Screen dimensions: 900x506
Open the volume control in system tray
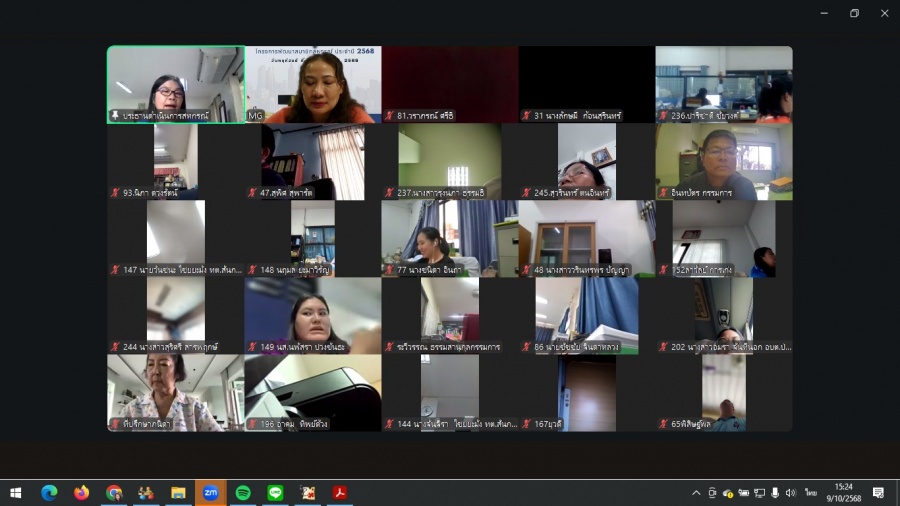pyautogui.click(x=790, y=493)
